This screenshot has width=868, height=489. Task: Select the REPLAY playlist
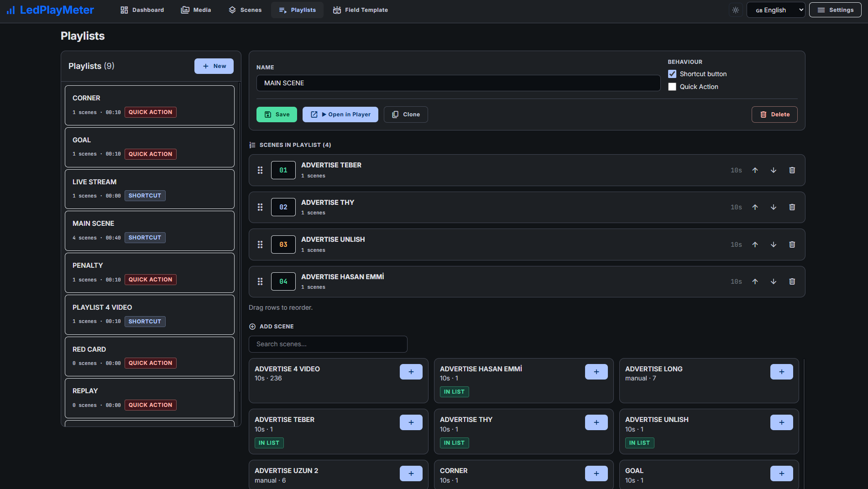150,398
